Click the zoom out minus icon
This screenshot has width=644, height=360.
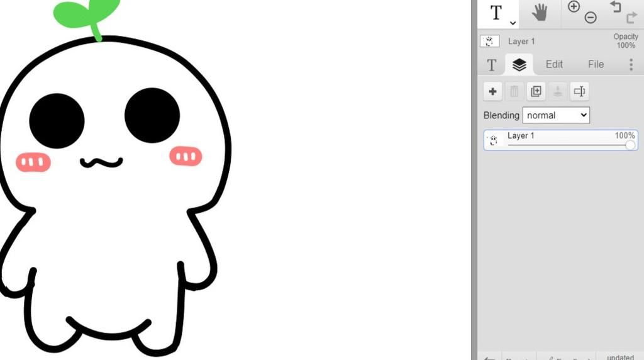591,18
